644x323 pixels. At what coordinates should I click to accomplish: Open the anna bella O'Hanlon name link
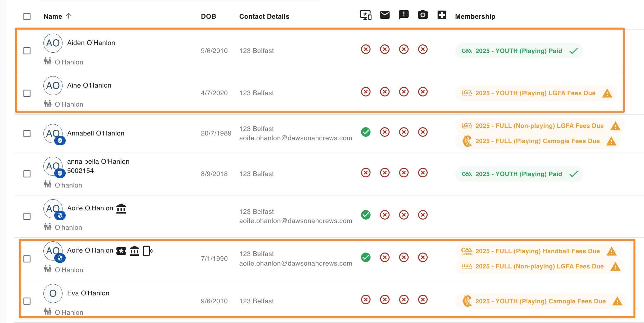pos(98,161)
